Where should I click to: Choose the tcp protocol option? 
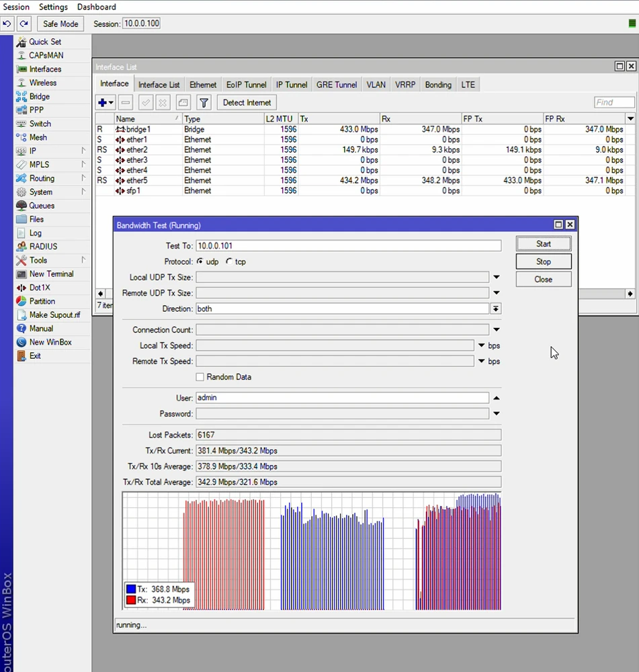coord(228,261)
